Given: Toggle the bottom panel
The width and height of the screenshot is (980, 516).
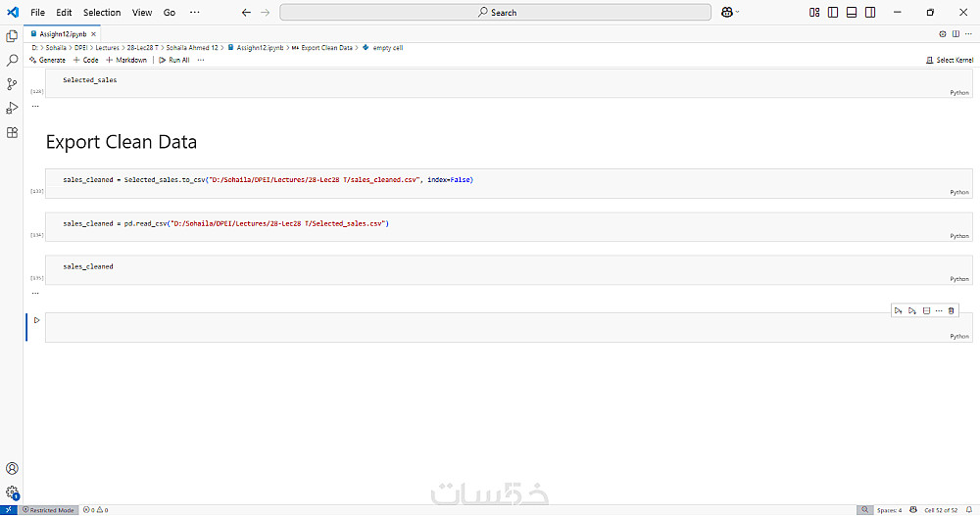Looking at the screenshot, I should (x=852, y=12).
